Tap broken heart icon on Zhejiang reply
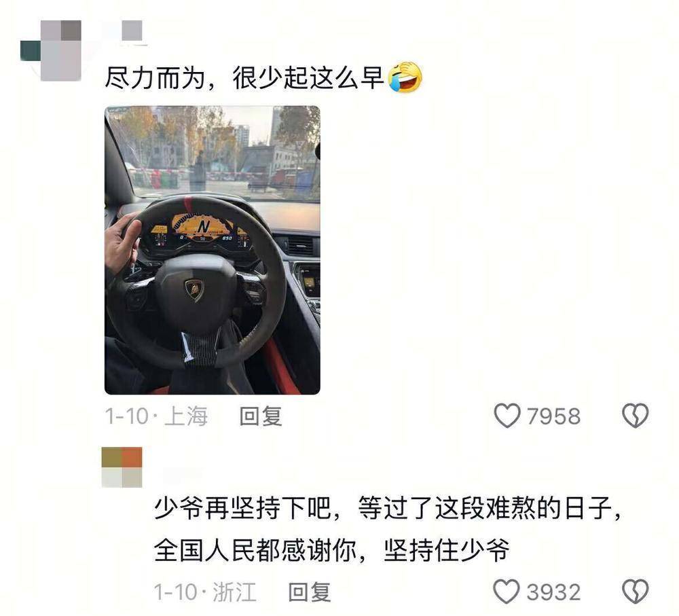 point(636,592)
